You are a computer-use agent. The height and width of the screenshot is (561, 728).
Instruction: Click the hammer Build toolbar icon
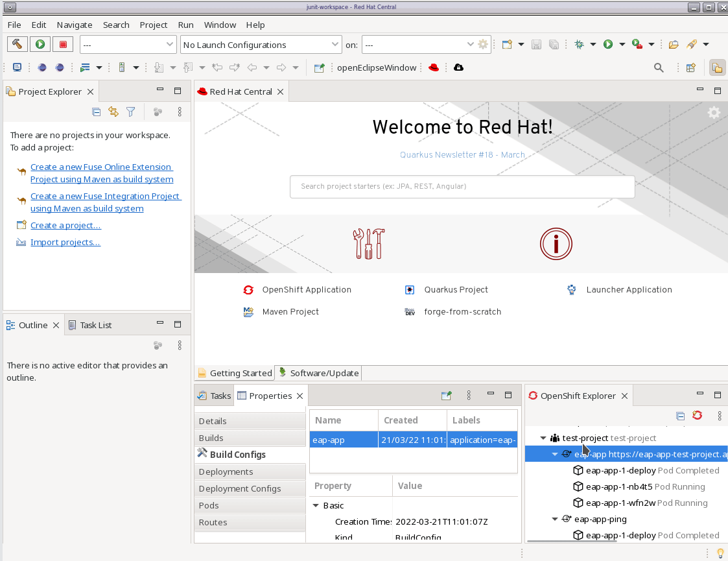[x=17, y=45]
